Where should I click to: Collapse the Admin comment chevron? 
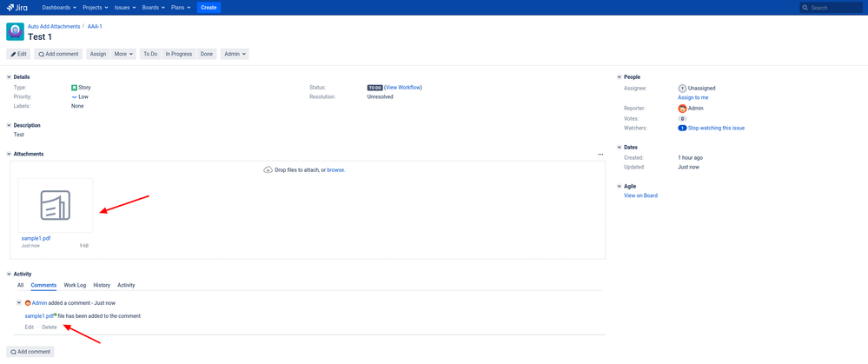click(x=19, y=302)
